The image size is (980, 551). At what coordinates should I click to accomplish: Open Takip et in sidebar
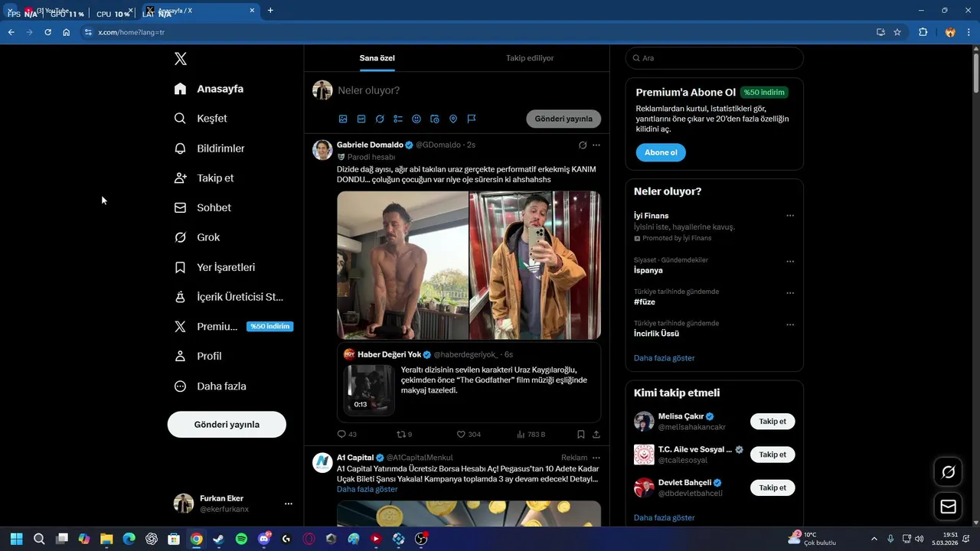tap(204, 178)
